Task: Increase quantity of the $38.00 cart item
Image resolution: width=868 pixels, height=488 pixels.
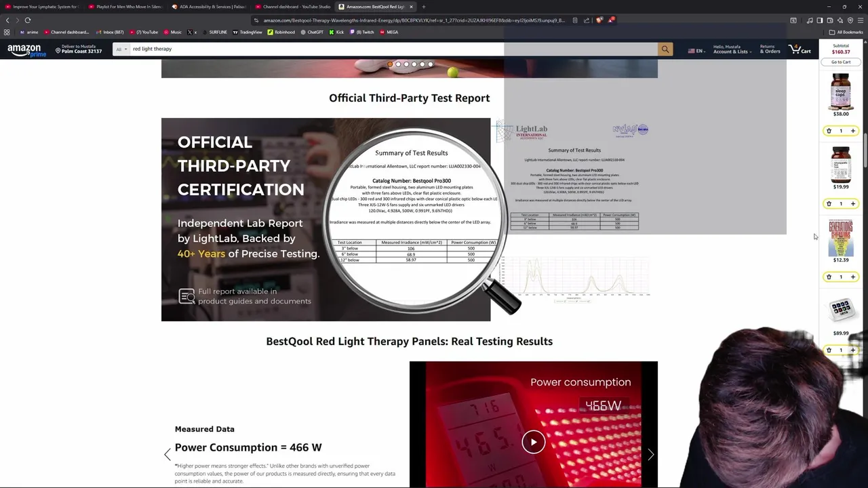Action: point(853,131)
